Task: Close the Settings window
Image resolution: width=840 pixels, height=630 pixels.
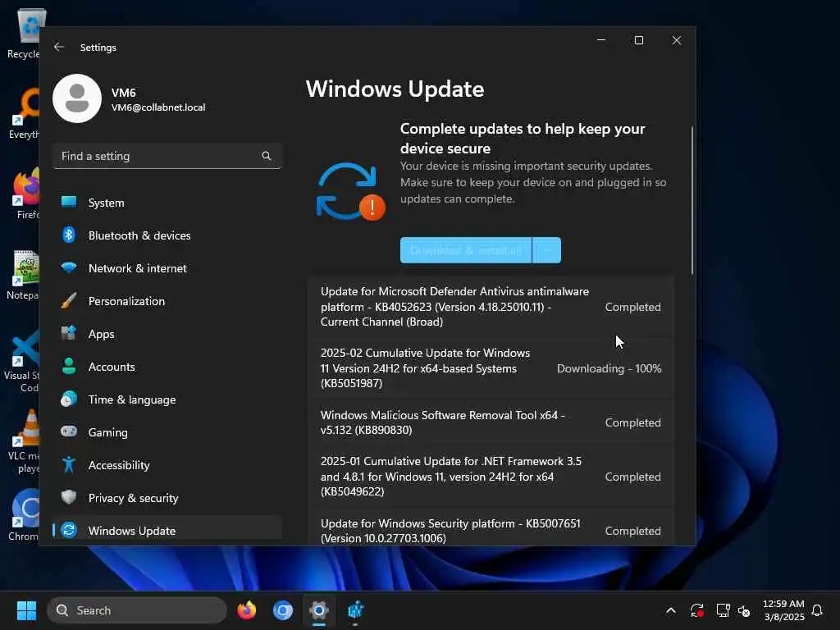Action: pyautogui.click(x=677, y=40)
